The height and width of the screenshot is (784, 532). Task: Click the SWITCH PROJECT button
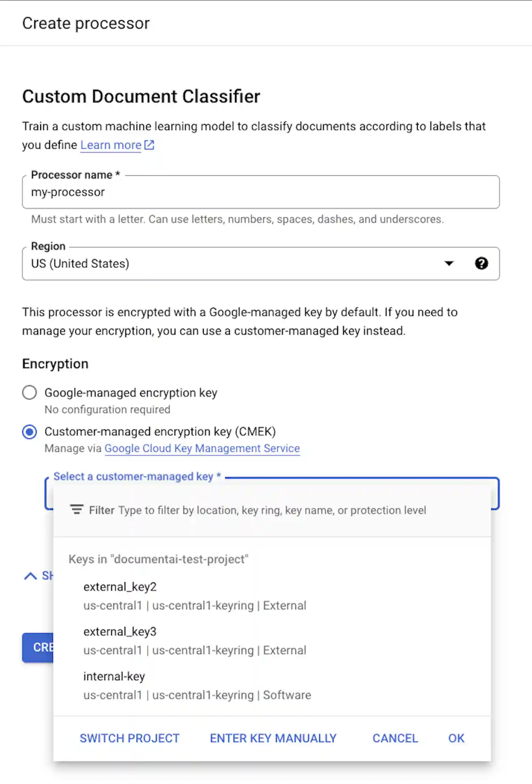(130, 738)
